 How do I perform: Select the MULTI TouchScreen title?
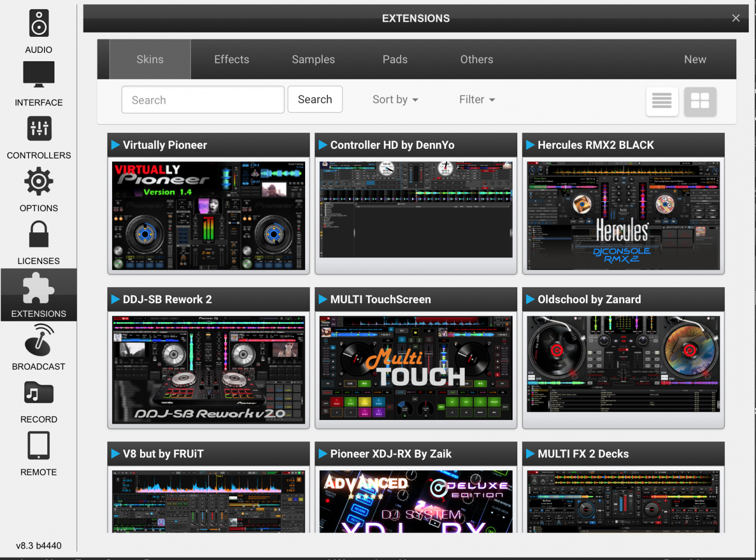(x=380, y=300)
